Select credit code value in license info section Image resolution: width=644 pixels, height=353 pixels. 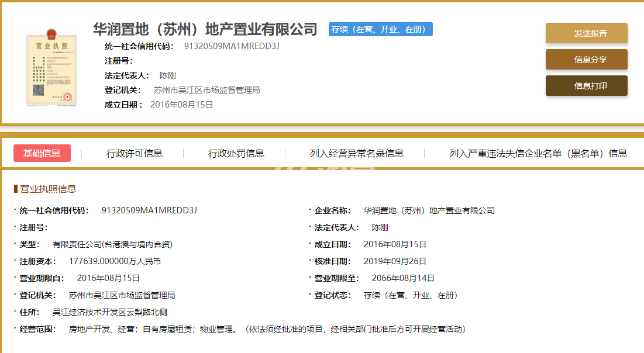(x=149, y=210)
